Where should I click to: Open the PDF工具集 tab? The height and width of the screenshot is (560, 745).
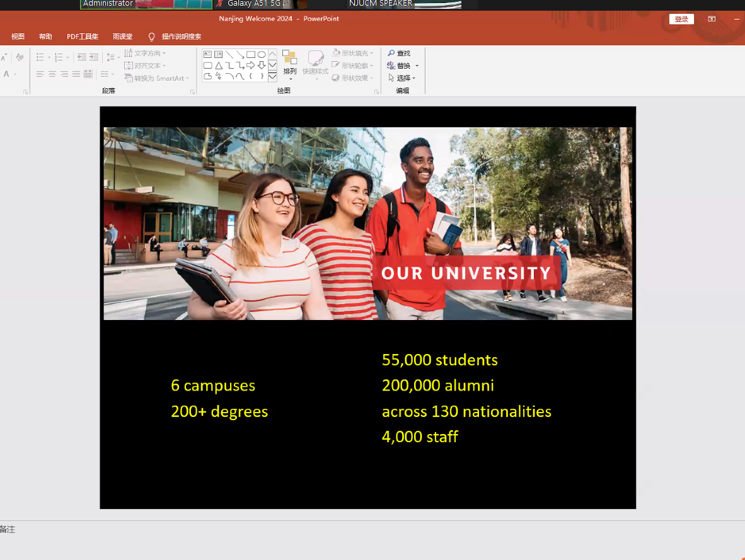pyautogui.click(x=83, y=37)
